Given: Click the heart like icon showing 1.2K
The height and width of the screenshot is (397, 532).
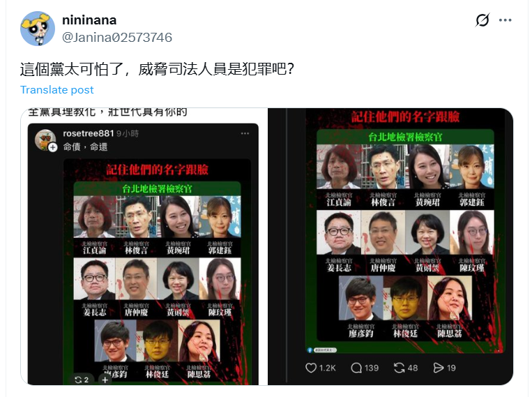Looking at the screenshot, I should [311, 368].
